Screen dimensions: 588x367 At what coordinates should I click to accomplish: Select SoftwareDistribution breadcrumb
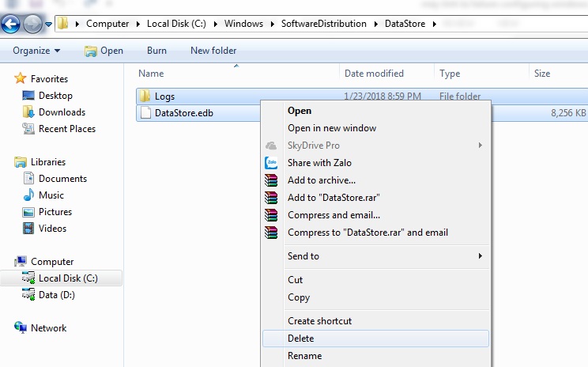point(323,24)
